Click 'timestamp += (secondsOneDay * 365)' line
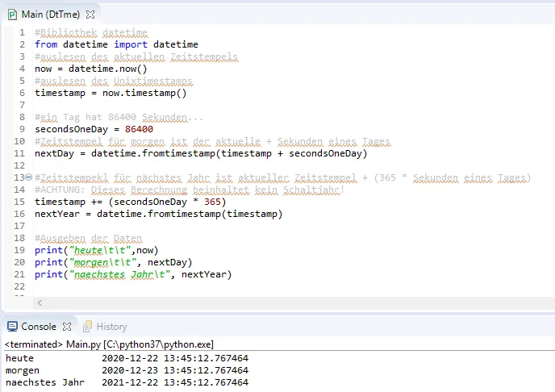 click(x=130, y=202)
